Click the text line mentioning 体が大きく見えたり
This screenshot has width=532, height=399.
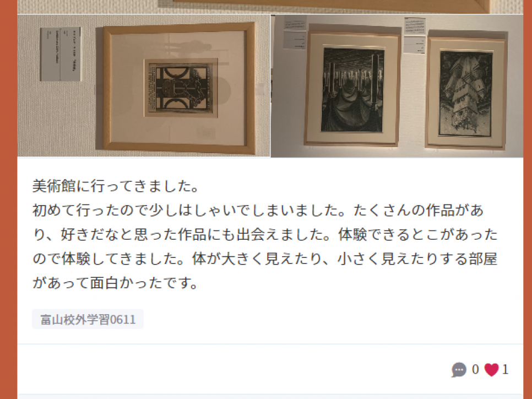coord(265,259)
